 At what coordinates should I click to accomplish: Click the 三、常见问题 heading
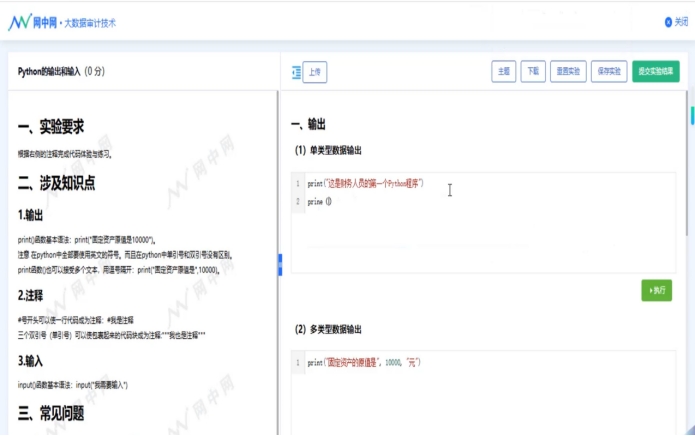[x=51, y=412]
